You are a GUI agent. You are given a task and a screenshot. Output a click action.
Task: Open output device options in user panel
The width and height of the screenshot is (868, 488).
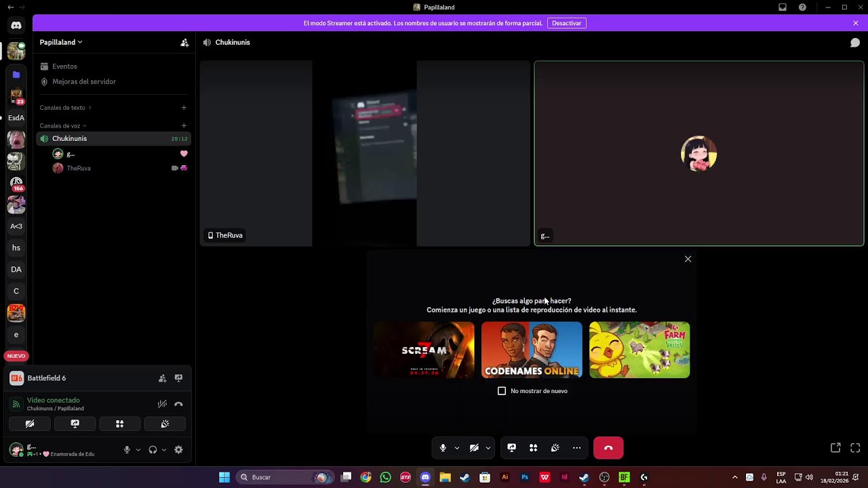[x=164, y=450]
